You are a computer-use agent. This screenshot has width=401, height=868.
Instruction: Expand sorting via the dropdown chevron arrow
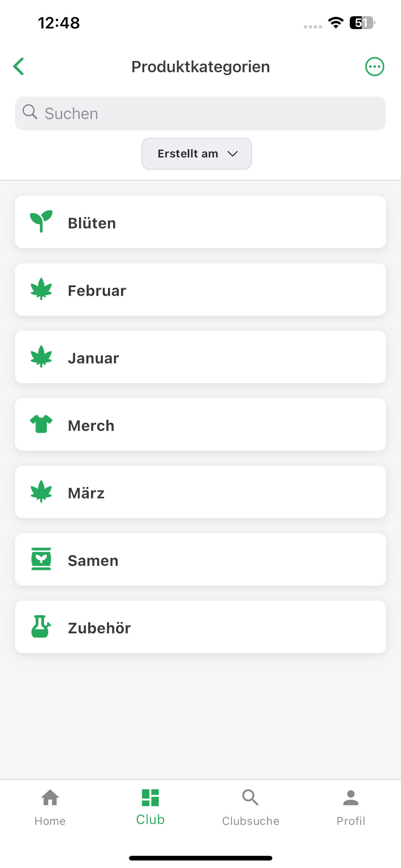[233, 154]
